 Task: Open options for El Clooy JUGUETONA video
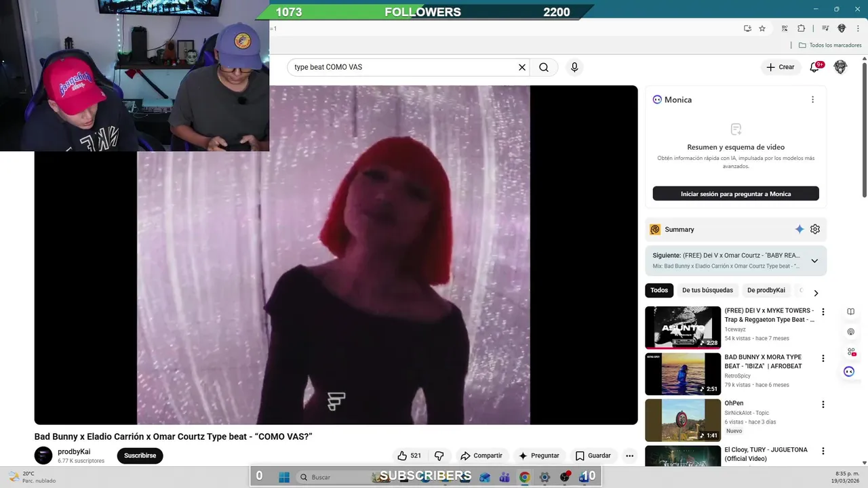[x=823, y=451]
